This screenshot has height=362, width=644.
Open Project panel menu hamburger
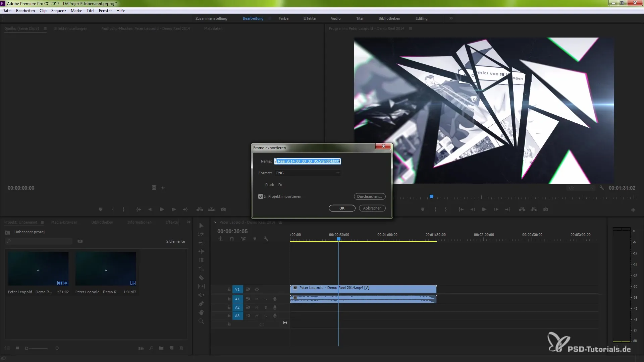click(42, 222)
